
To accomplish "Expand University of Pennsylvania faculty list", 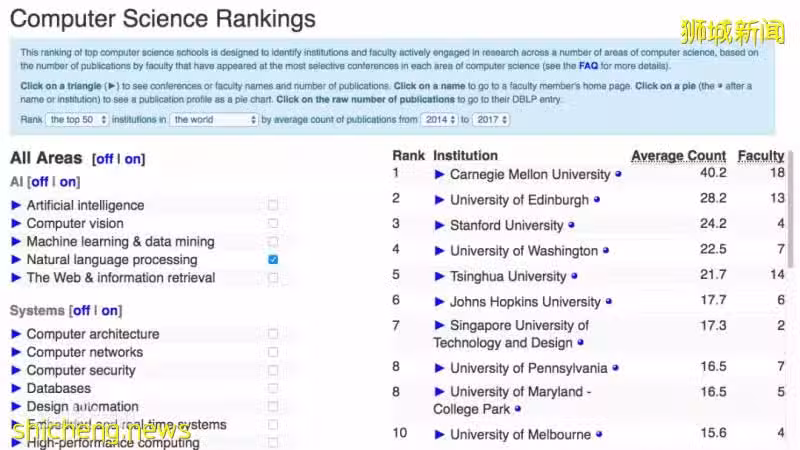I will (x=439, y=368).
